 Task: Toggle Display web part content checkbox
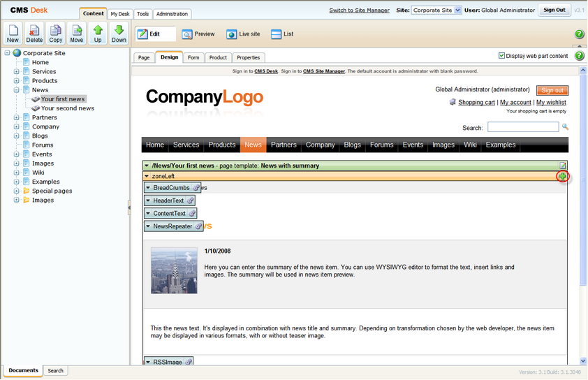(x=501, y=55)
